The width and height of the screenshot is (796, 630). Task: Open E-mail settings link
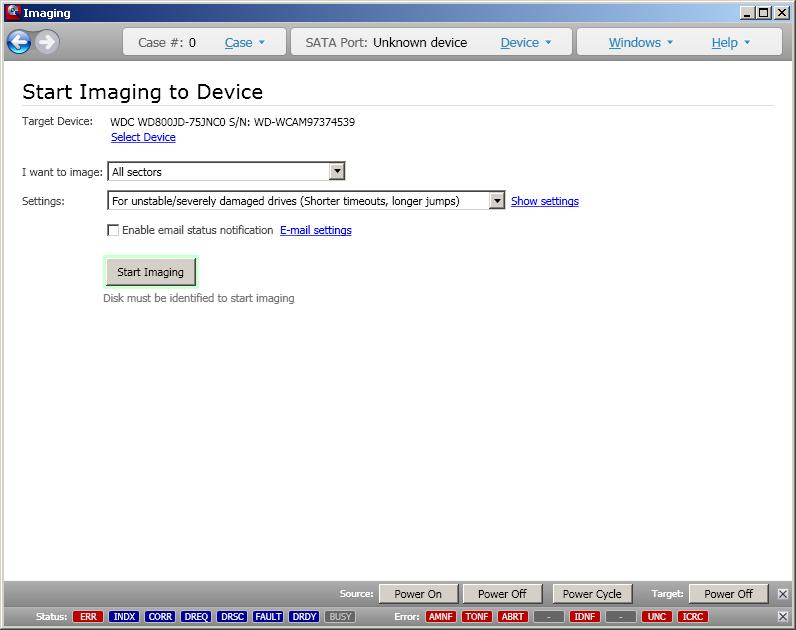point(316,230)
